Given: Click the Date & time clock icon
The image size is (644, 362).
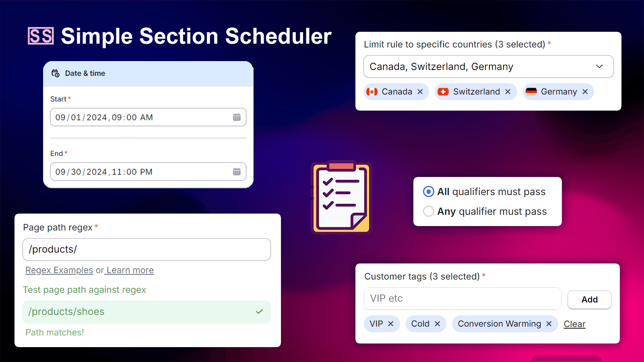Looking at the screenshot, I should (56, 73).
